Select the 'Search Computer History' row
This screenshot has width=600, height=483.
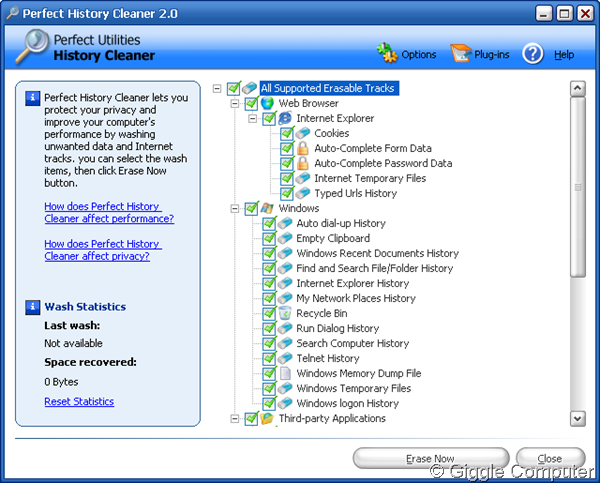coord(352,343)
